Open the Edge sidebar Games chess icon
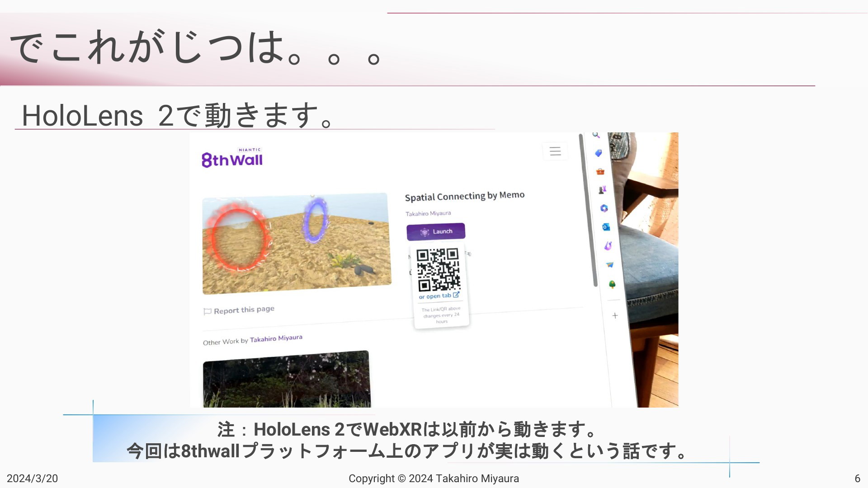Image resolution: width=868 pixels, height=488 pixels. point(602,190)
